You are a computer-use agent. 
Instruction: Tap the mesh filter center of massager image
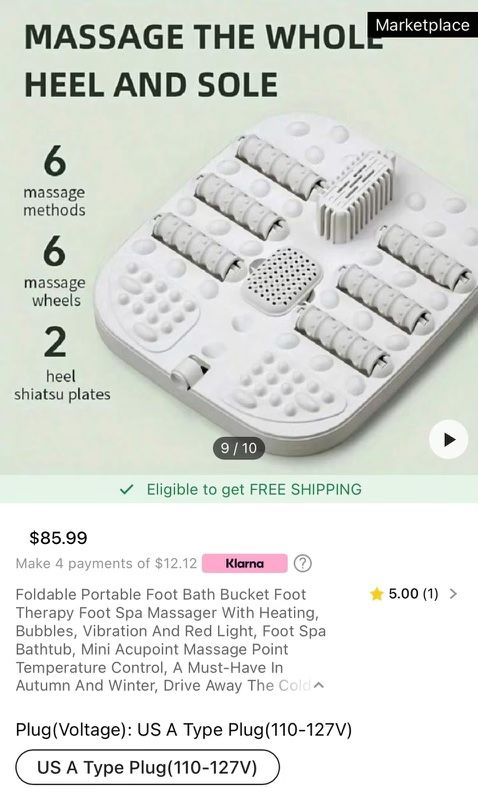284,279
